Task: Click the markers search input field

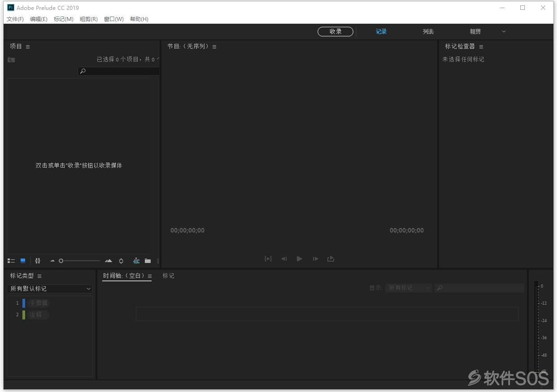Action: (x=479, y=288)
